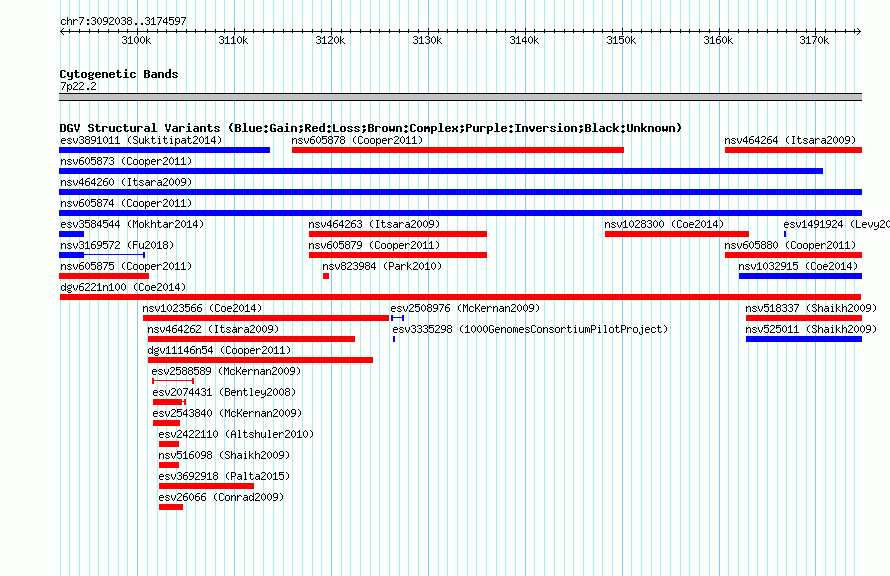Click nsv518337 (Shaikh2009) label
The image size is (890, 576).
[811, 308]
